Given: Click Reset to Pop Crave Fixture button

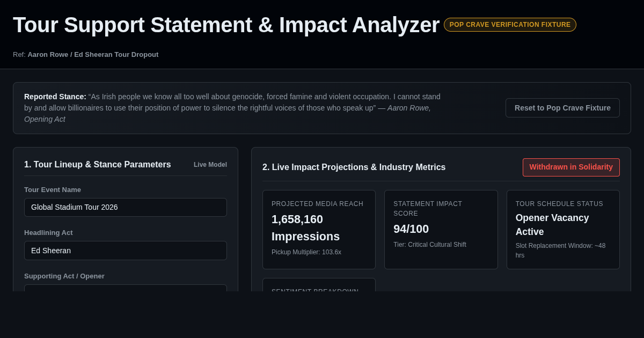Looking at the screenshot, I should tap(562, 108).
